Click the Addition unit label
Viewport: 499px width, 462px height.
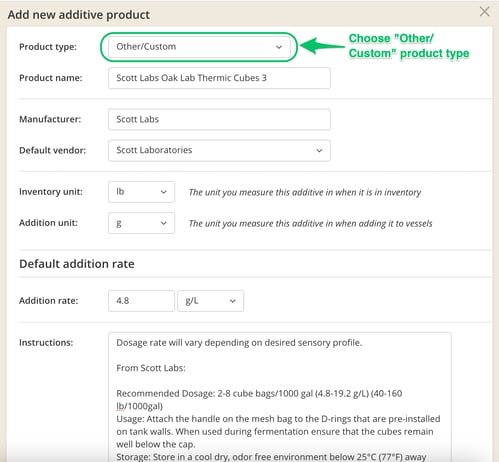pyautogui.click(x=48, y=223)
